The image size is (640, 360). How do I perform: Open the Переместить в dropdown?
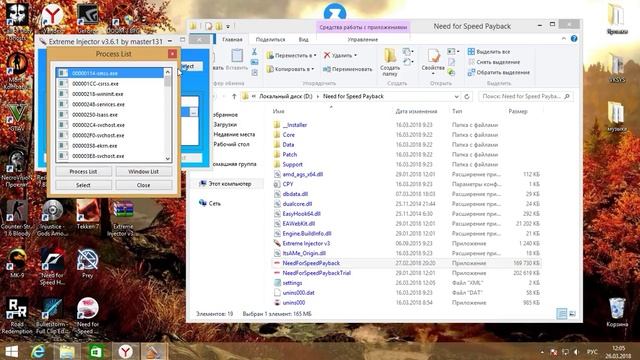(x=291, y=55)
